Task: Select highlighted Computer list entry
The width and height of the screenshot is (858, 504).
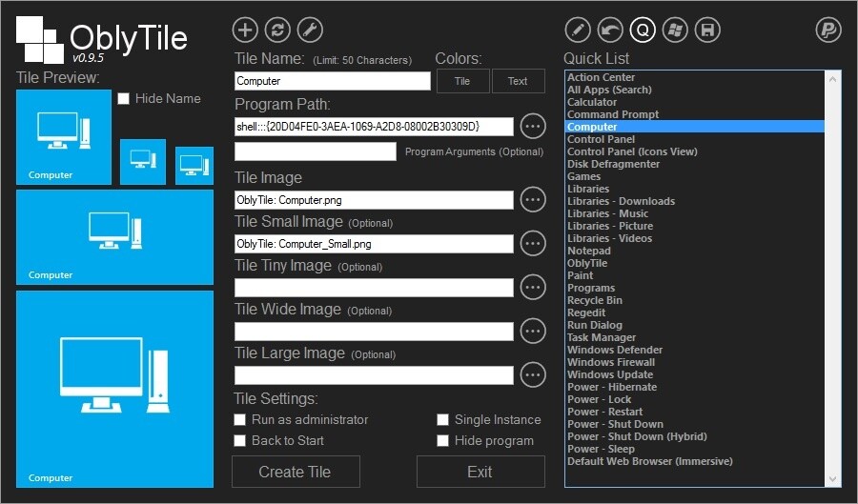Action: point(695,127)
